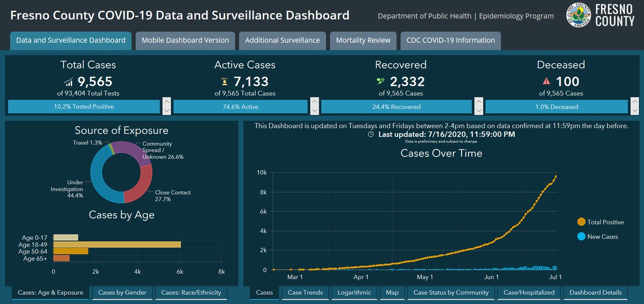The width and height of the screenshot is (644, 304).
Task: Click the Total Cases chart icon
Action: [69, 82]
